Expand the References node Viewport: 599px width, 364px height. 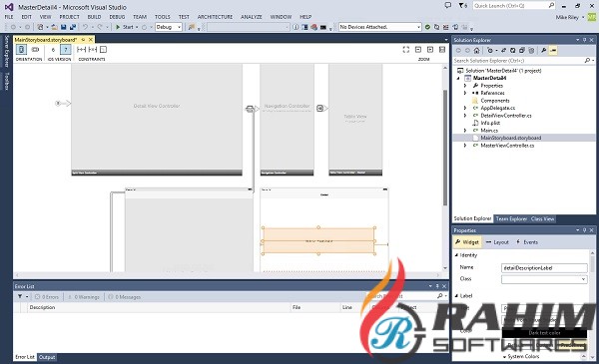point(465,93)
